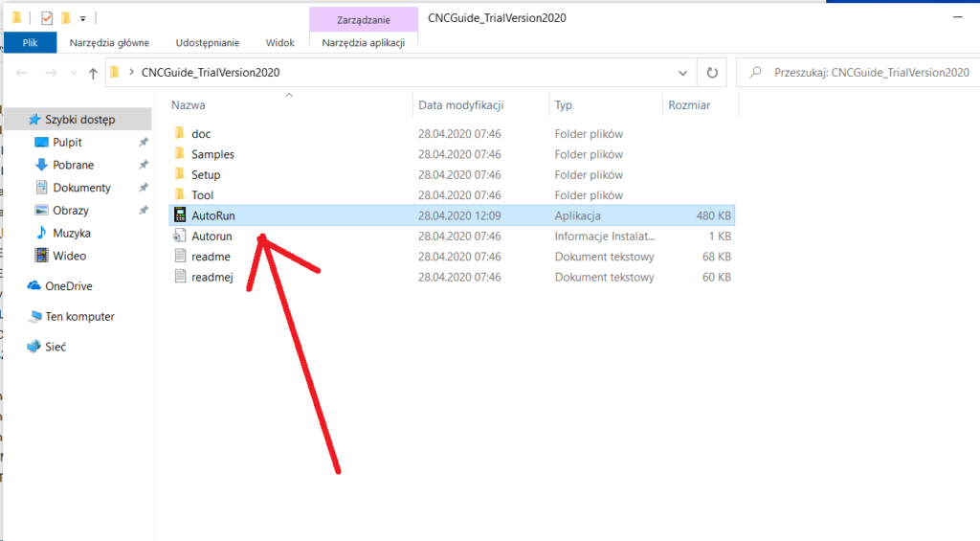
Task: Click the readme text document icon
Action: 180,256
